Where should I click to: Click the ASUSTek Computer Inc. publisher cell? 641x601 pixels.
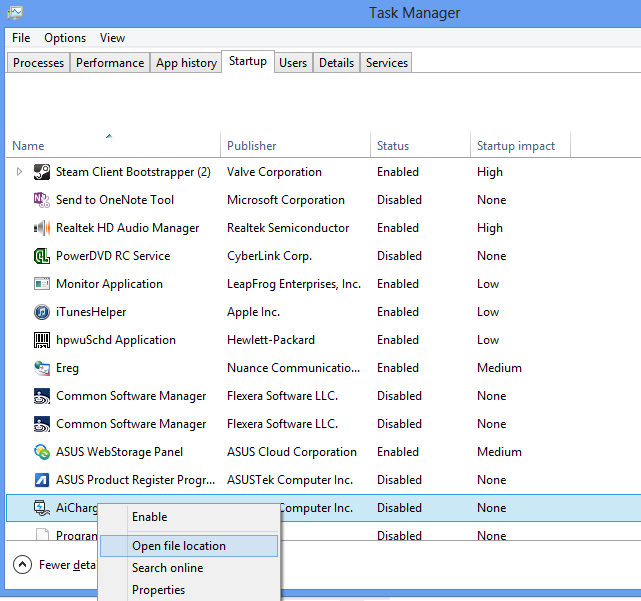[x=290, y=480]
